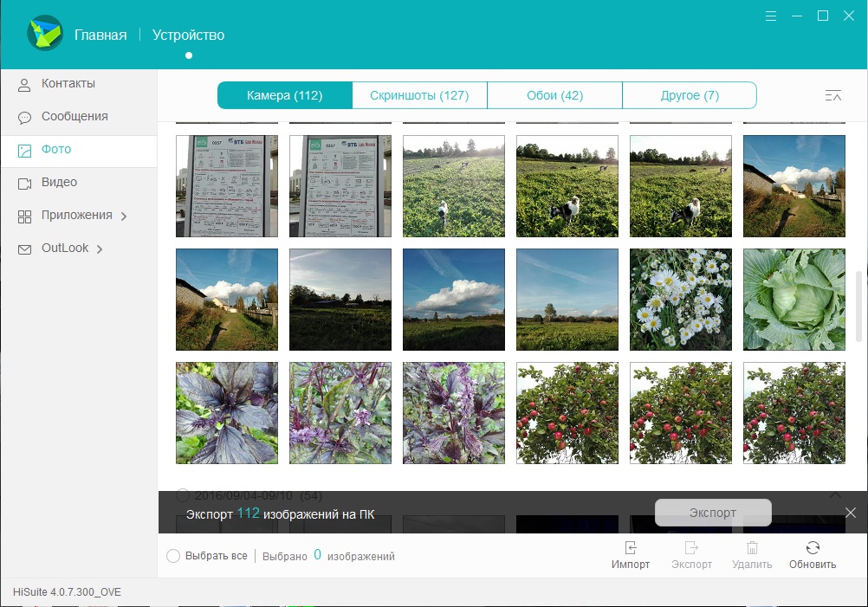Select Фото in the sidebar

(x=79, y=151)
